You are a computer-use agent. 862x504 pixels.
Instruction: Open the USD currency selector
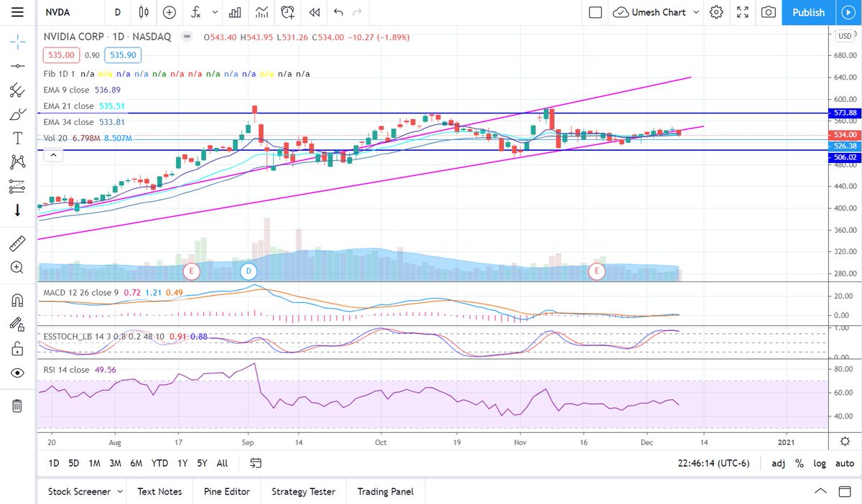843,35
